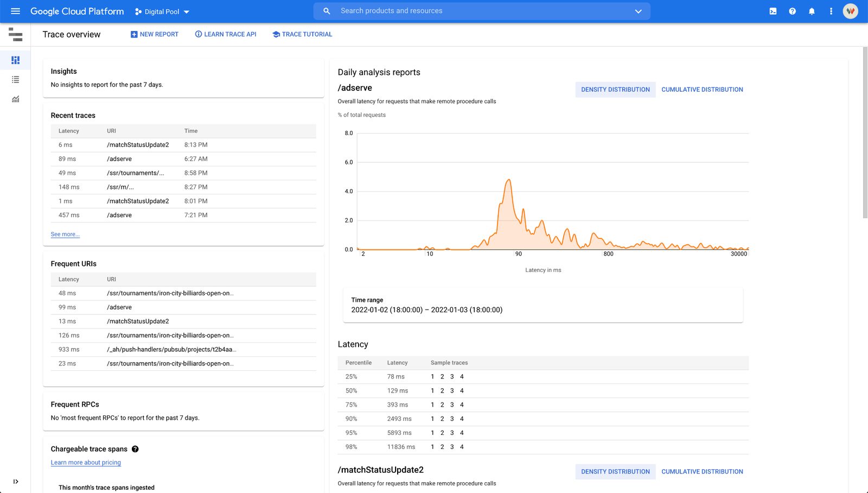This screenshot has height=493, width=868.
Task: Open the Digital Pool project selector
Action: click(162, 11)
